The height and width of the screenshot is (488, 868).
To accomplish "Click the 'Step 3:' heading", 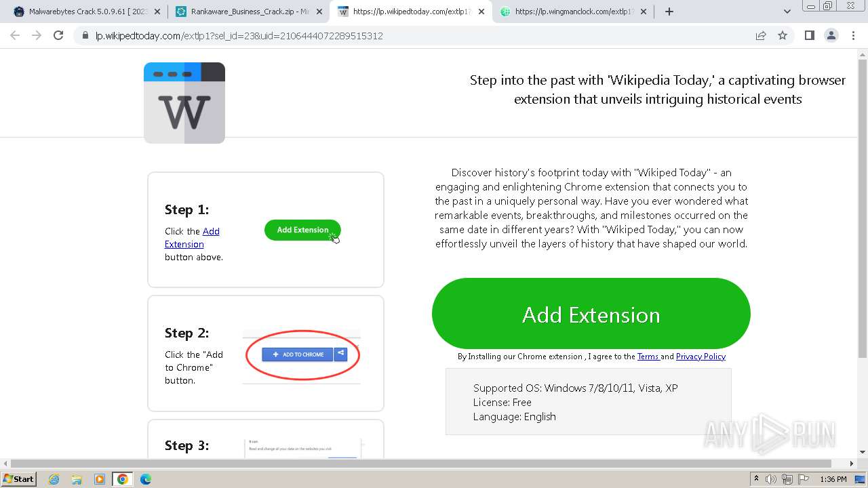I will [186, 445].
